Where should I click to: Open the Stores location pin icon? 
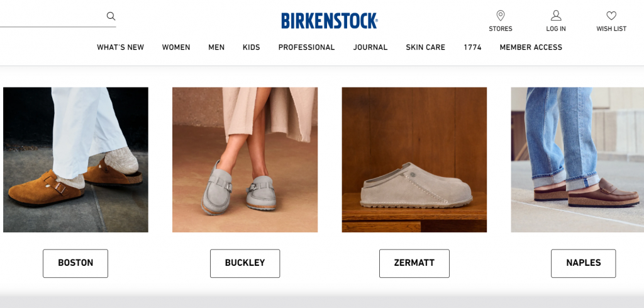[500, 16]
